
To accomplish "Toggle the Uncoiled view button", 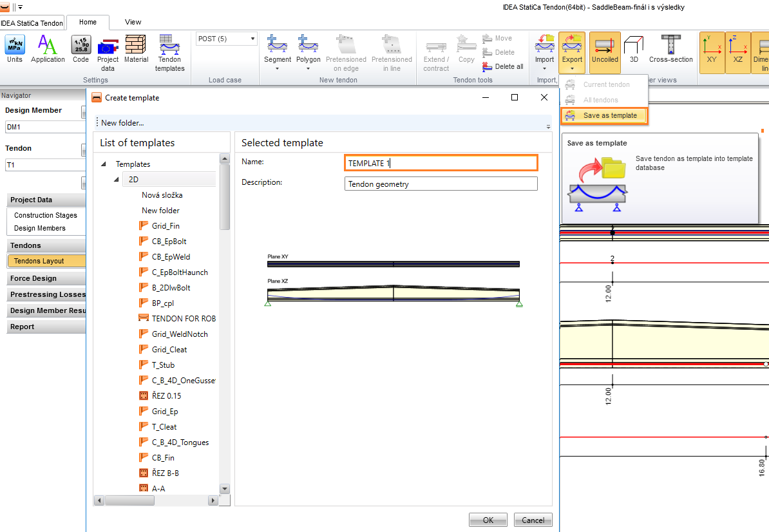I will (605, 50).
